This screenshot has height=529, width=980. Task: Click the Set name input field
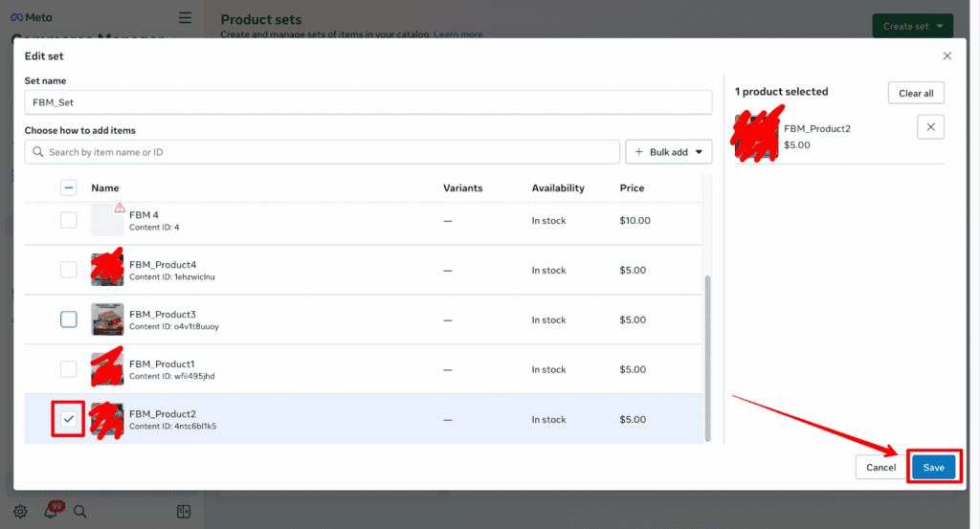pyautogui.click(x=368, y=102)
